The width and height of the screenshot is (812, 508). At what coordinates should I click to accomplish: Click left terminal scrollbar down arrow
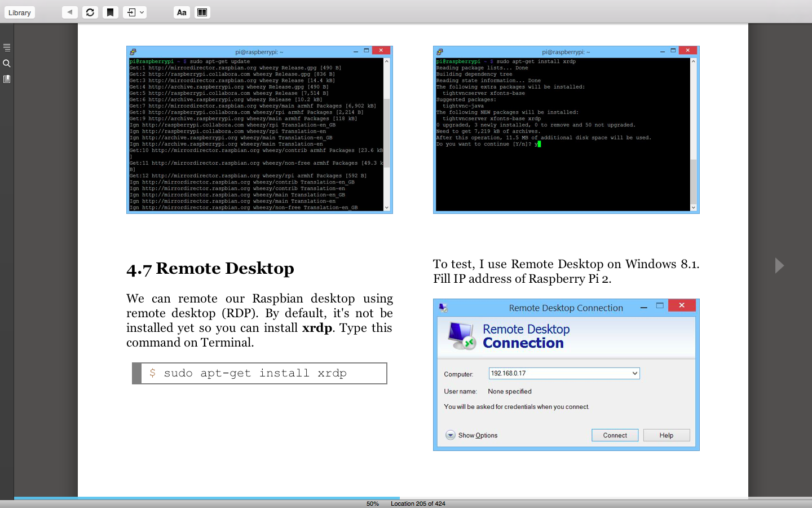coord(387,208)
